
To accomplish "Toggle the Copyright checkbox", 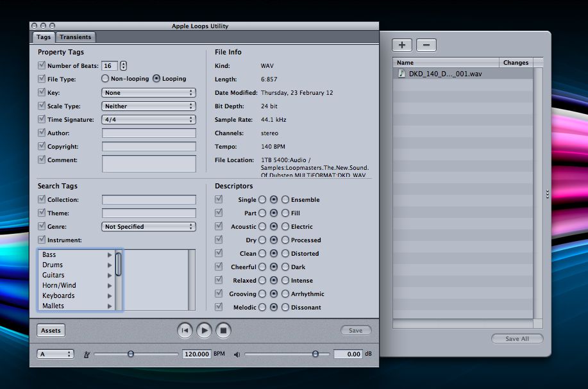I will point(42,146).
